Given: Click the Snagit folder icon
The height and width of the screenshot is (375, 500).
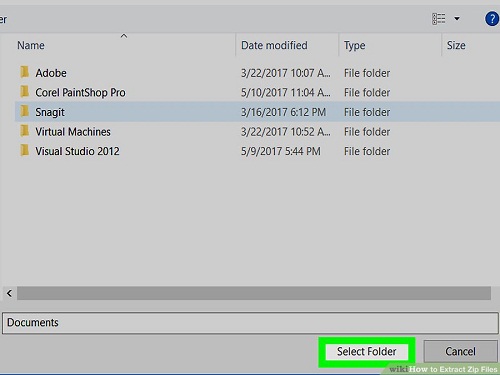Looking at the screenshot, I should click(x=24, y=111).
